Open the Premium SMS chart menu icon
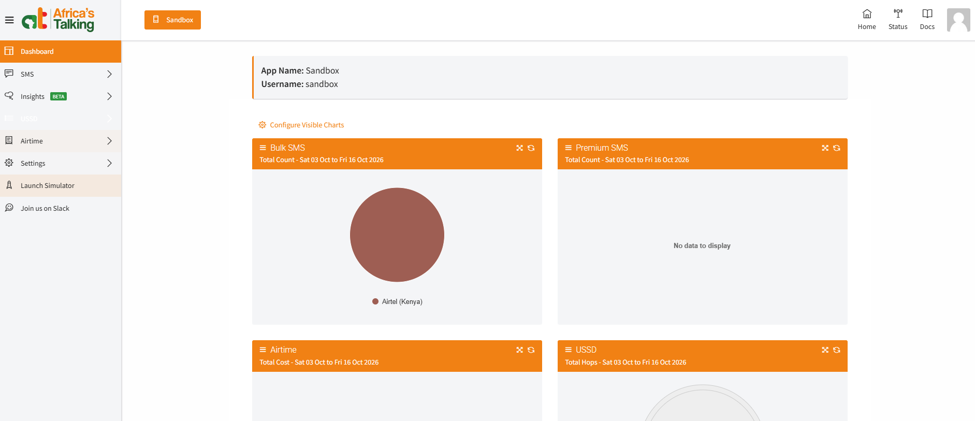 tap(568, 148)
